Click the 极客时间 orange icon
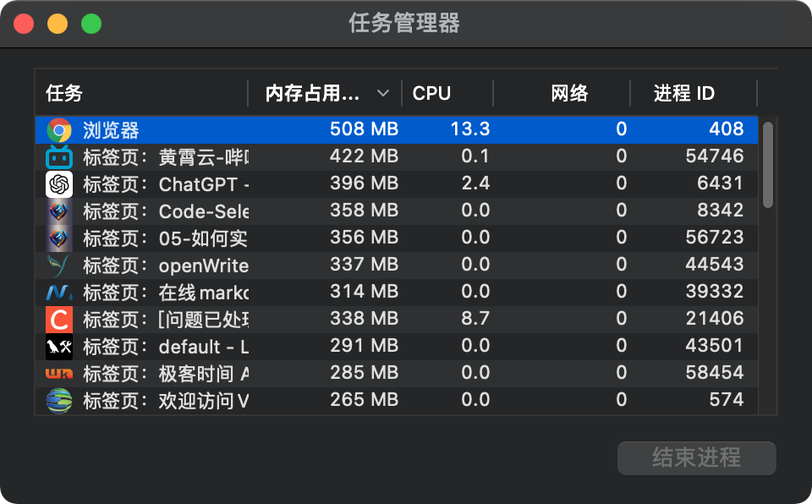Screen dimensions: 812x504 [59, 373]
